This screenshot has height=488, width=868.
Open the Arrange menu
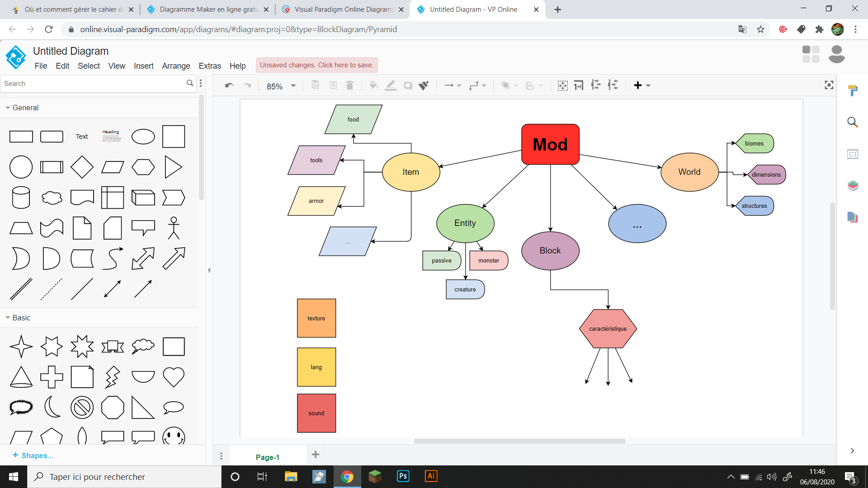(176, 66)
